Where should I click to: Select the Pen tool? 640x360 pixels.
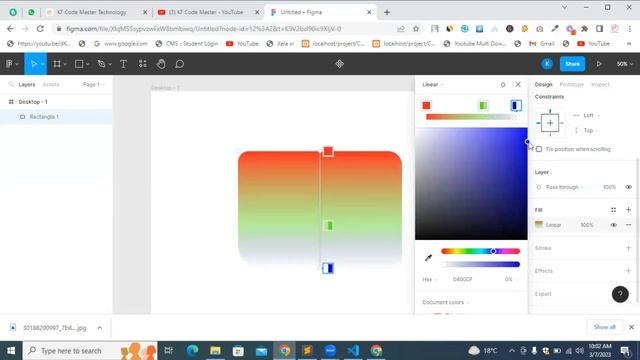[102, 64]
